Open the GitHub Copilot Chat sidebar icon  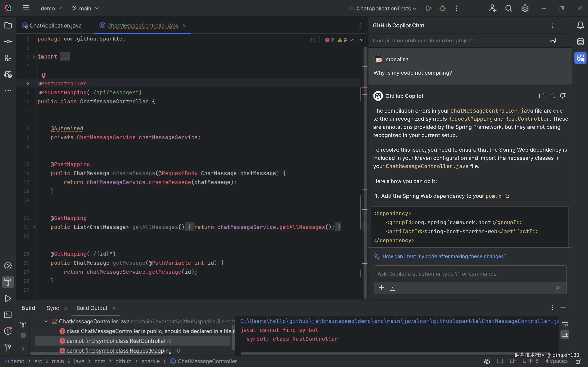580,58
